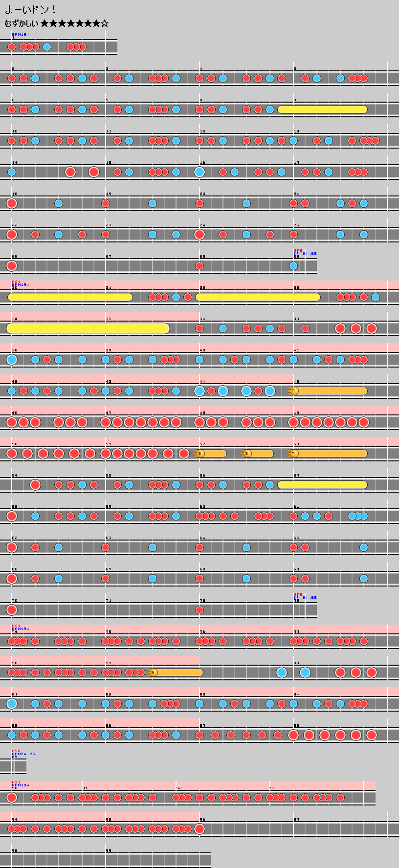Click the big blue note starting measure 16
The height and width of the screenshot is (868, 399).
[199, 172]
